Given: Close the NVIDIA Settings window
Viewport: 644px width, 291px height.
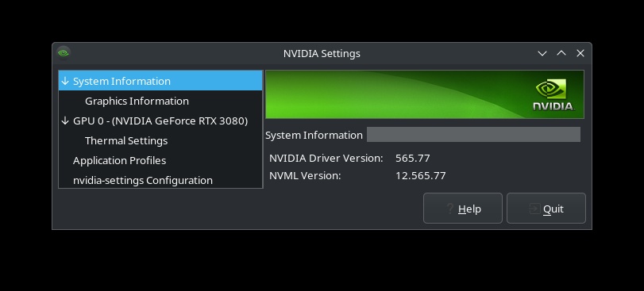Looking at the screenshot, I should tap(580, 53).
